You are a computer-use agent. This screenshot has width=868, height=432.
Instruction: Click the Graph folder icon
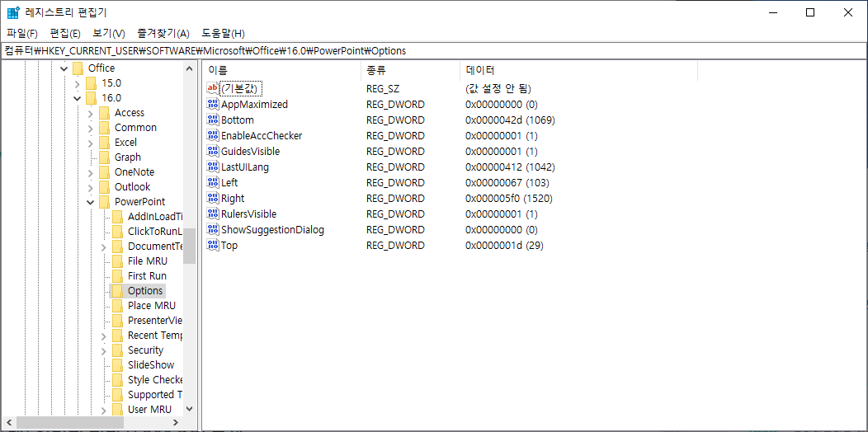pos(105,157)
